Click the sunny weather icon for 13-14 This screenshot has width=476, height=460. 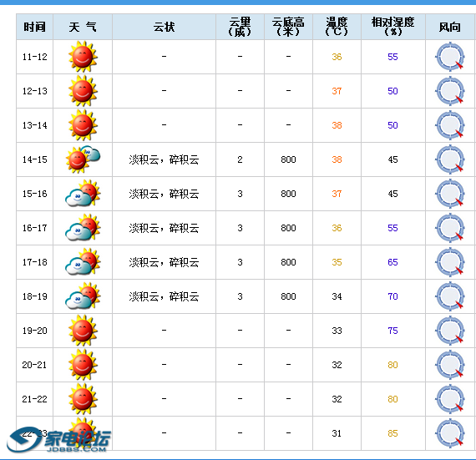(x=83, y=125)
